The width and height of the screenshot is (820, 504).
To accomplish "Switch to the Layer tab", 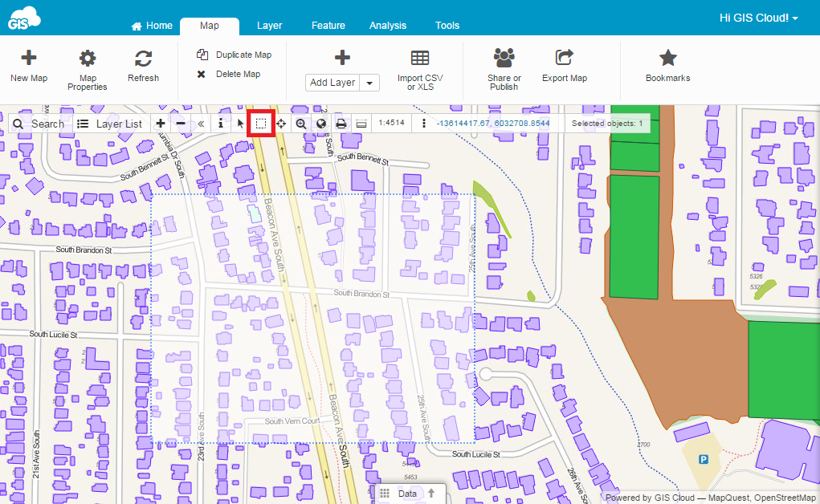I will tap(269, 26).
